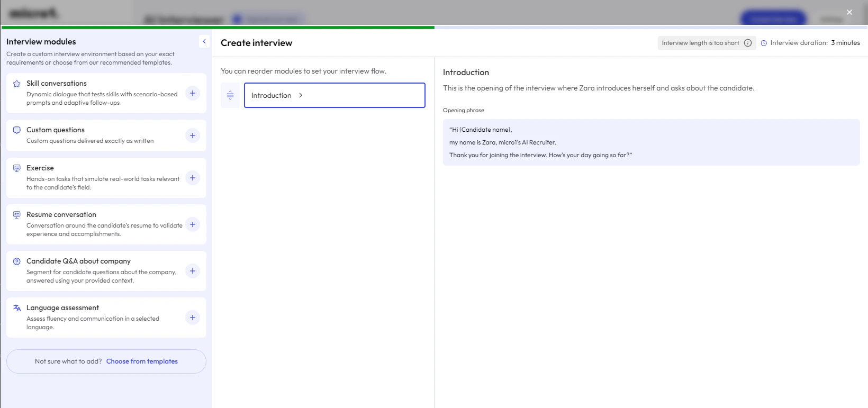Add the Resume conversation module
Image resolution: width=868 pixels, height=408 pixels.
click(x=193, y=224)
